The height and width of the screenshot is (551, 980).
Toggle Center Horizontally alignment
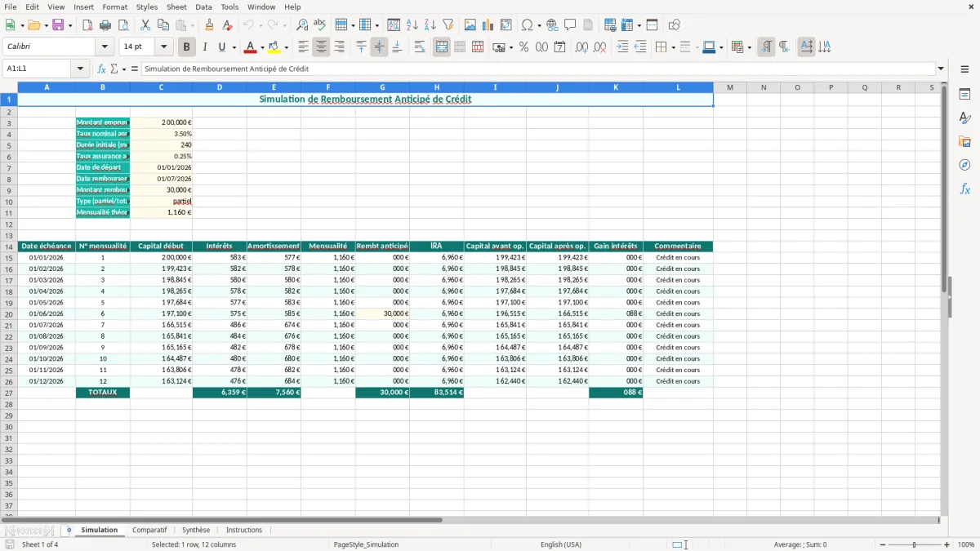[x=321, y=47]
